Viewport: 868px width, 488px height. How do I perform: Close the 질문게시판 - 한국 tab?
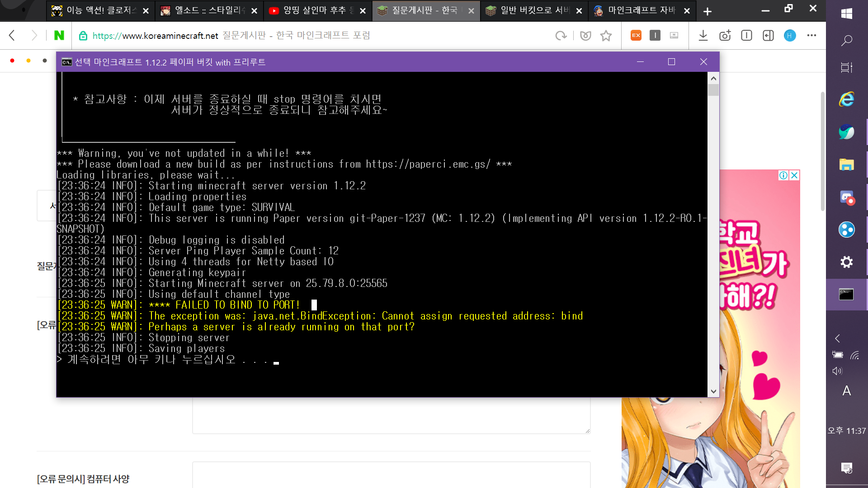pos(471,11)
